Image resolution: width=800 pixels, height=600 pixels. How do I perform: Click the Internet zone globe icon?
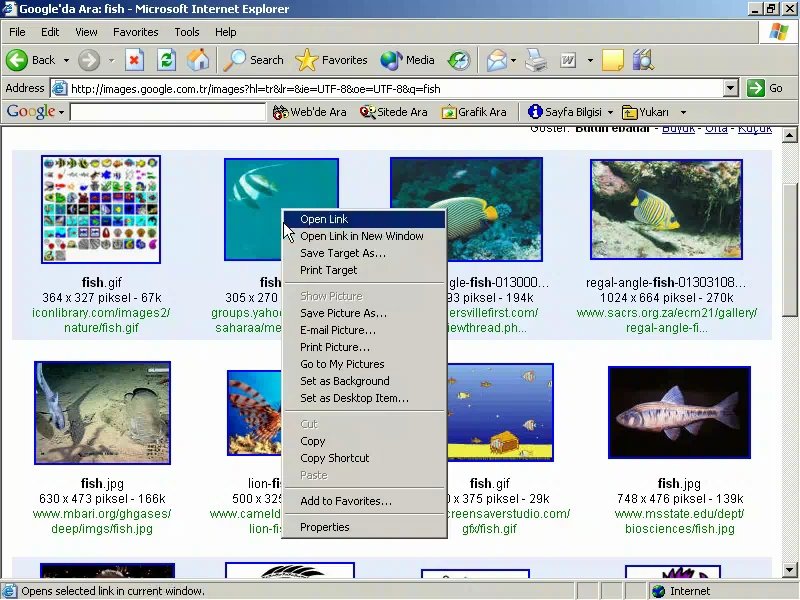(x=658, y=591)
